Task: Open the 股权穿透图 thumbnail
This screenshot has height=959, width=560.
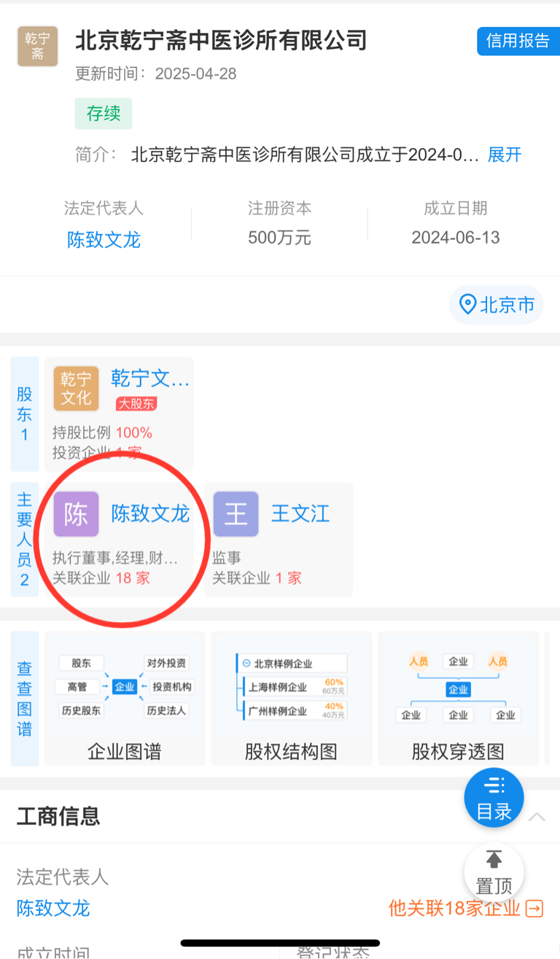Action: (459, 699)
